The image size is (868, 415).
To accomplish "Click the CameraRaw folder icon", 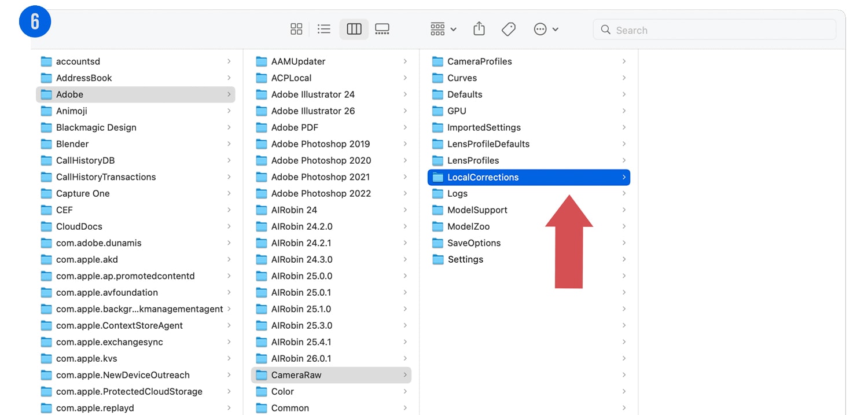I will tap(262, 374).
